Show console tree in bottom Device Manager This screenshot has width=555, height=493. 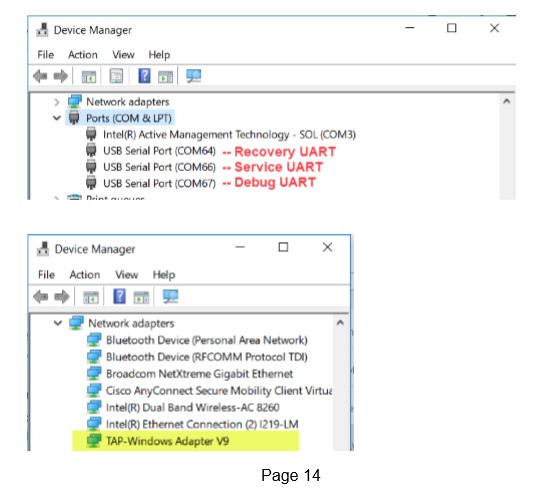91,297
